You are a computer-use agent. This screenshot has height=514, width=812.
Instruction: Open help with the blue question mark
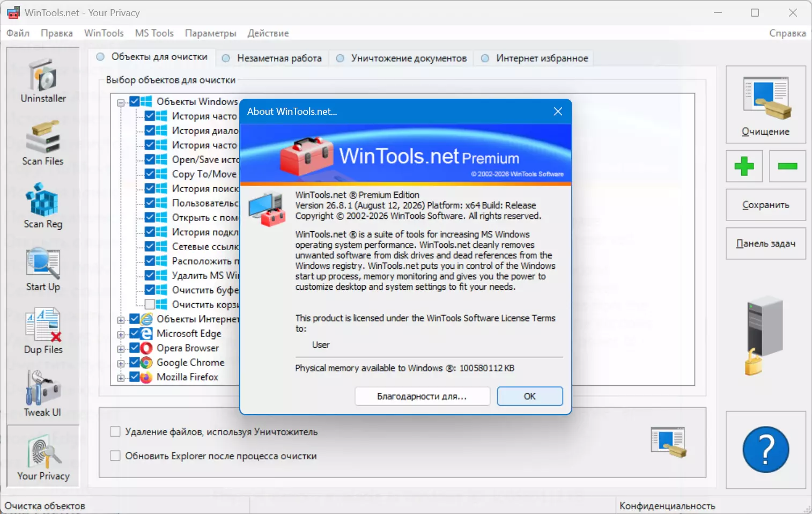click(765, 450)
